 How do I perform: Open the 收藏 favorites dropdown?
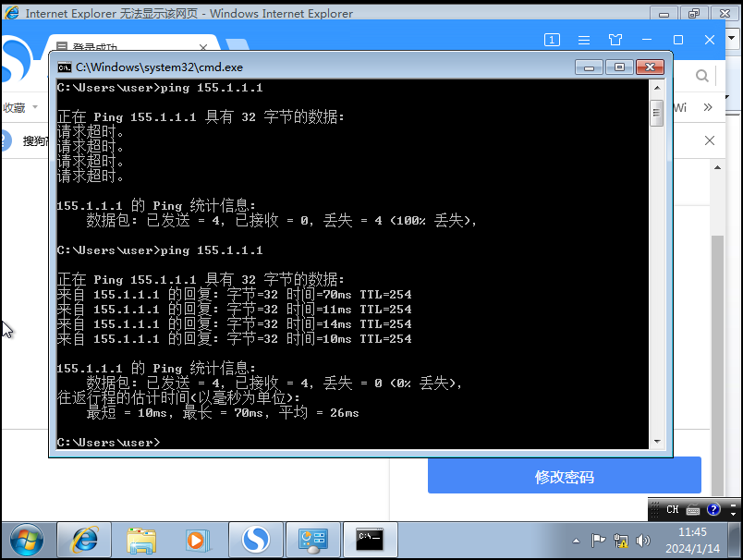(20, 107)
